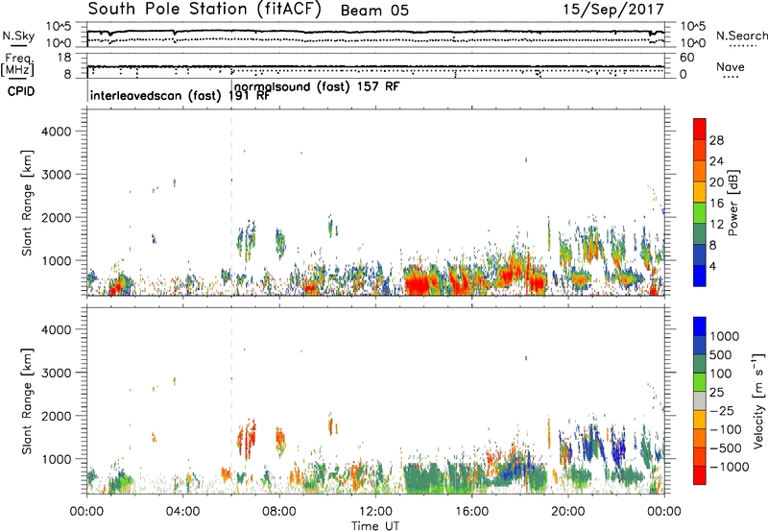
Task: Click the '500' value on Velocity colorbar
Action: tap(721, 354)
